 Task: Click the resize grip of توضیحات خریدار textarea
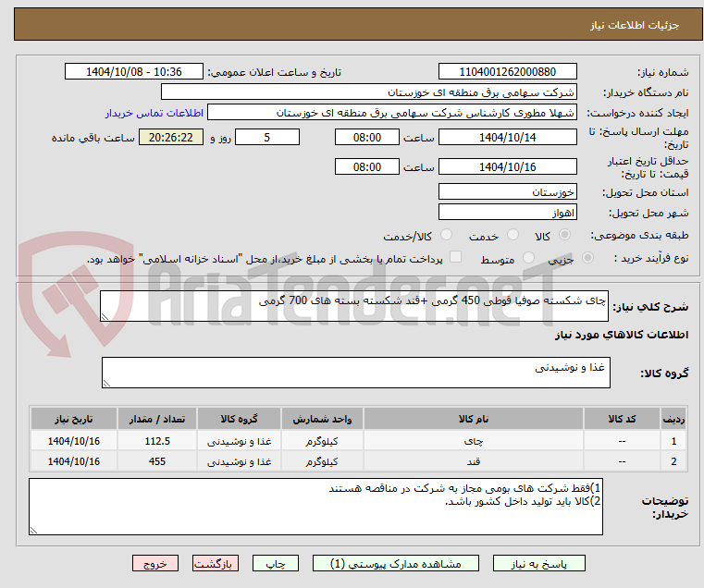click(33, 530)
